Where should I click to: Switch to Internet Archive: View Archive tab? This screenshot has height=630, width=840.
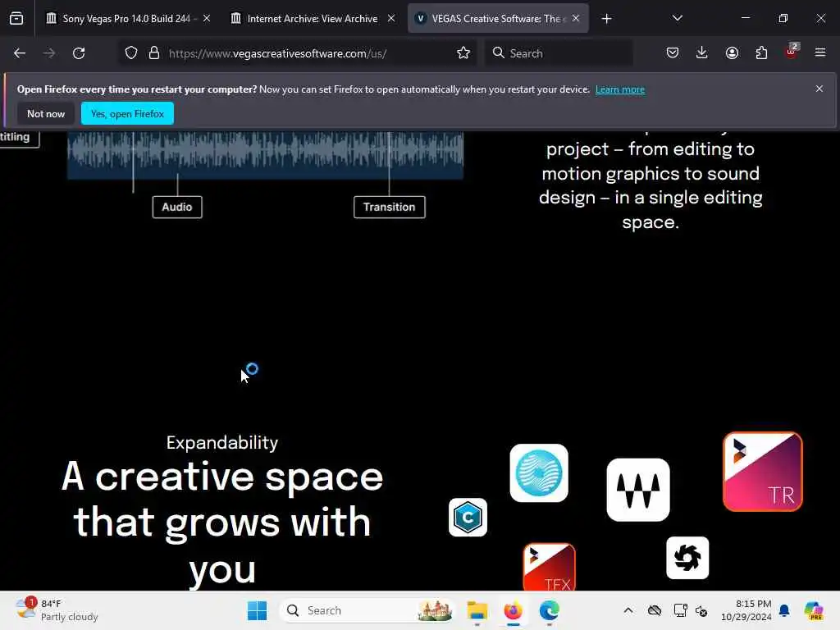coord(313,18)
